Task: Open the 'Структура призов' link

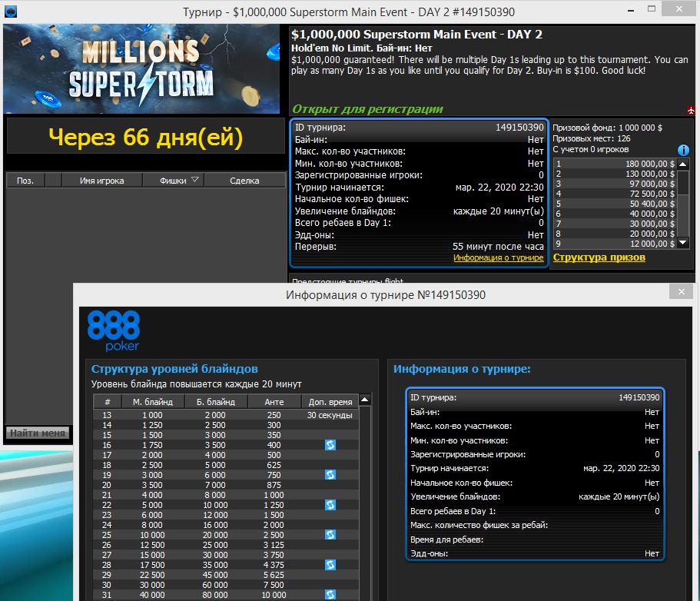Action: coord(599,257)
